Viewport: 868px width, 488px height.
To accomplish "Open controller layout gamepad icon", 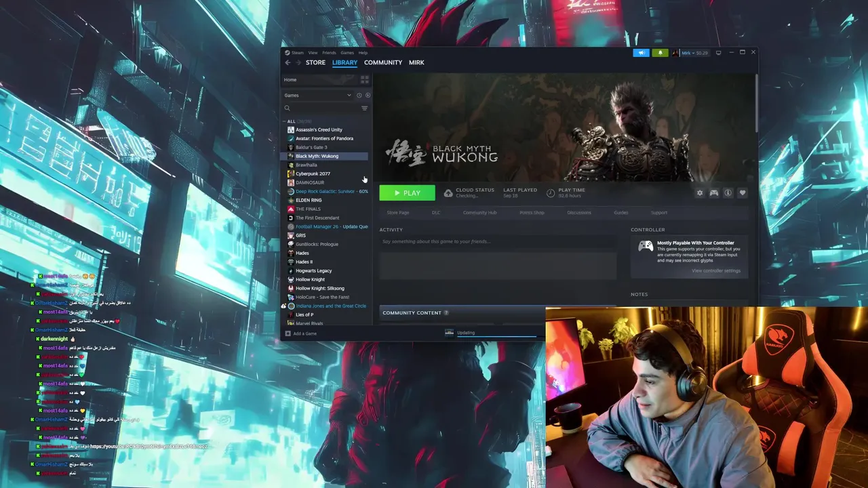I will tap(714, 193).
